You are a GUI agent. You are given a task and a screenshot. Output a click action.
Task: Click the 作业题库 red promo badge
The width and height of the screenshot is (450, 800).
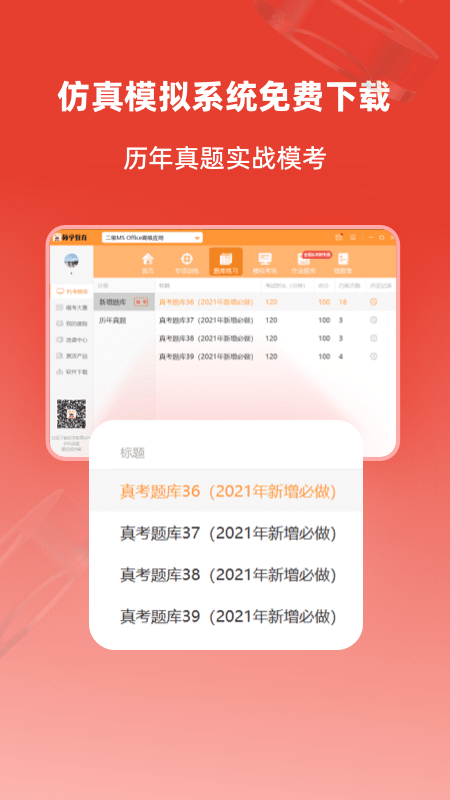coord(317,253)
